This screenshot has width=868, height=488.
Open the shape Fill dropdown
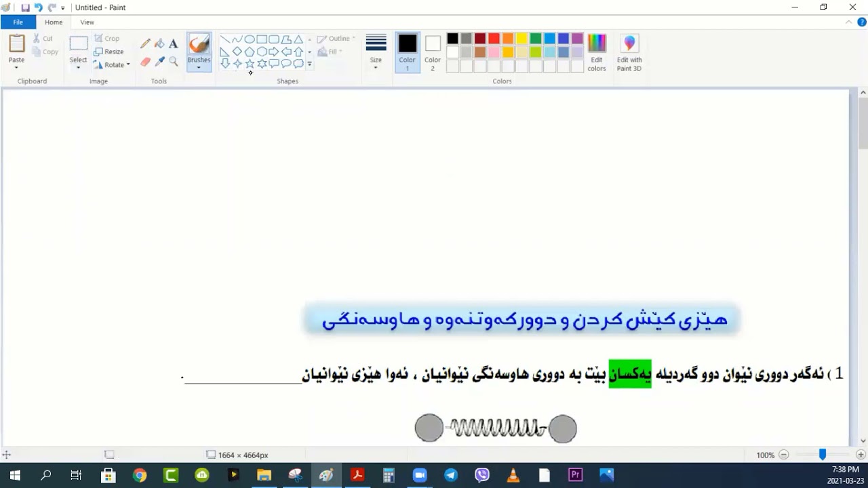pos(330,52)
